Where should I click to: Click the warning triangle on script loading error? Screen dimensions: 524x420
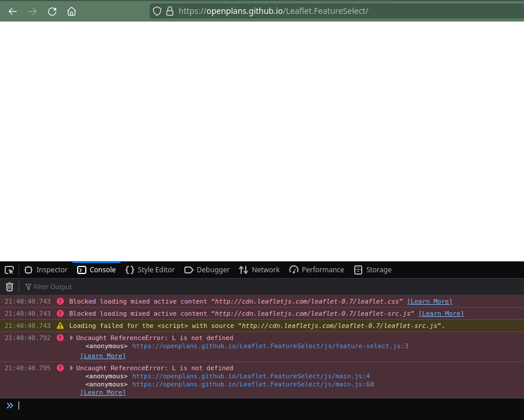pos(60,326)
